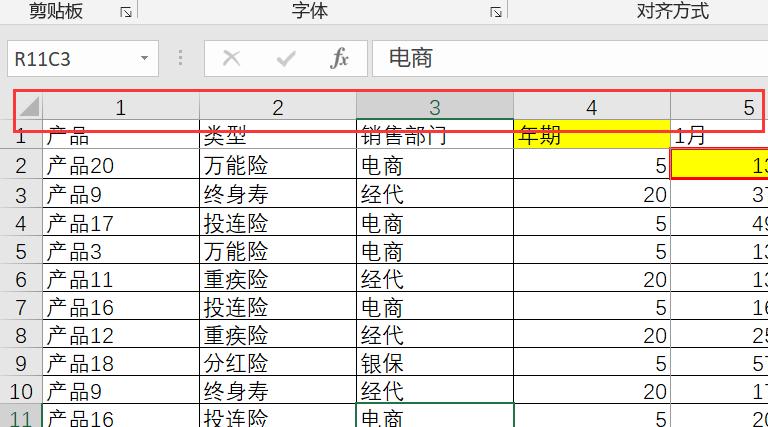
Task: Cancel the entry with the X icon
Action: point(231,58)
